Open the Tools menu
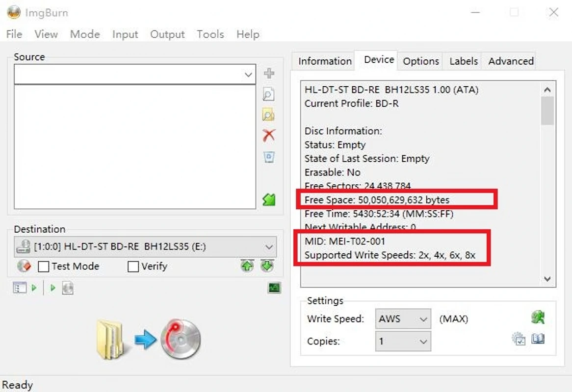The height and width of the screenshot is (392, 572). point(210,34)
